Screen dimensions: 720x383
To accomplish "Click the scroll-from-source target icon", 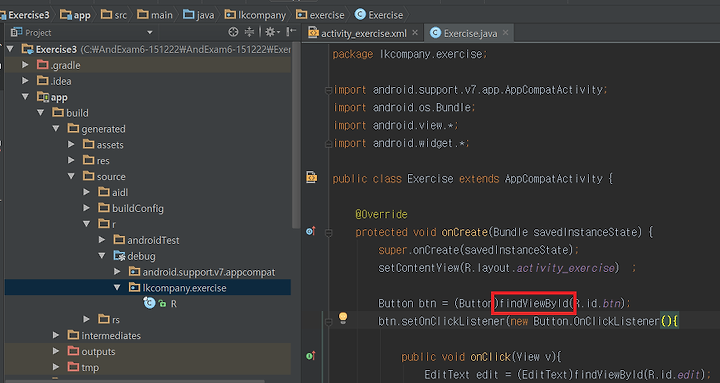I will tap(233, 32).
